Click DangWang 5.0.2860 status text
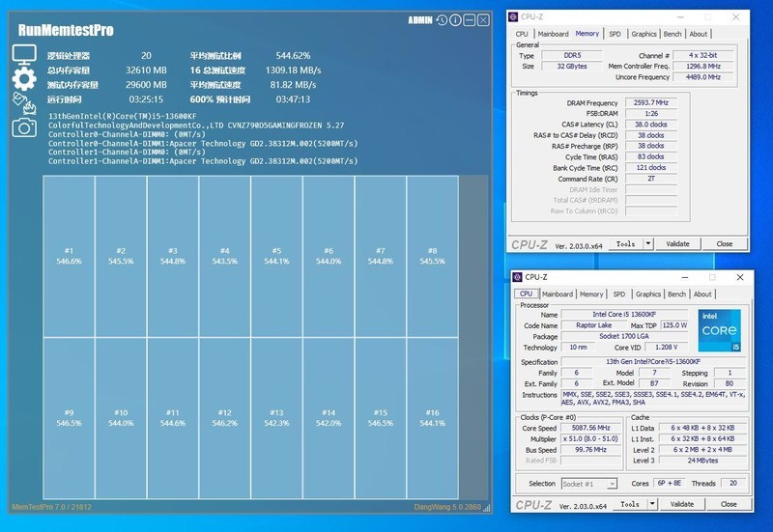773x532 pixels. tap(447, 507)
